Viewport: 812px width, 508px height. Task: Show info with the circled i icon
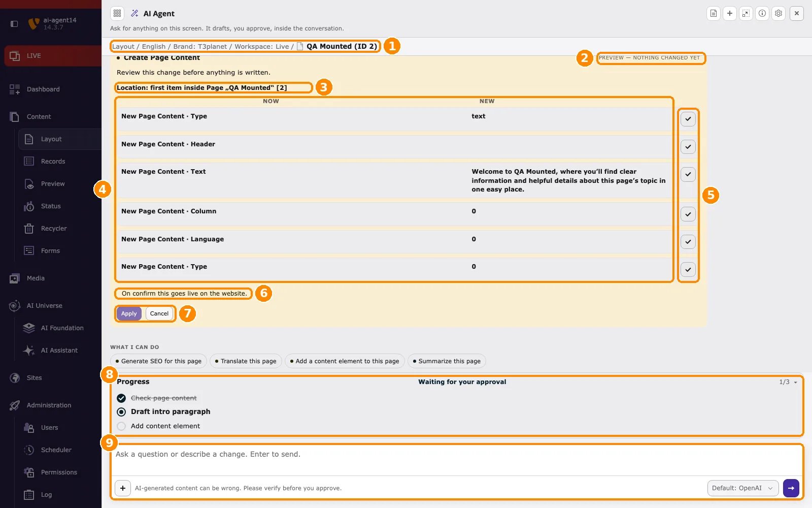point(762,13)
